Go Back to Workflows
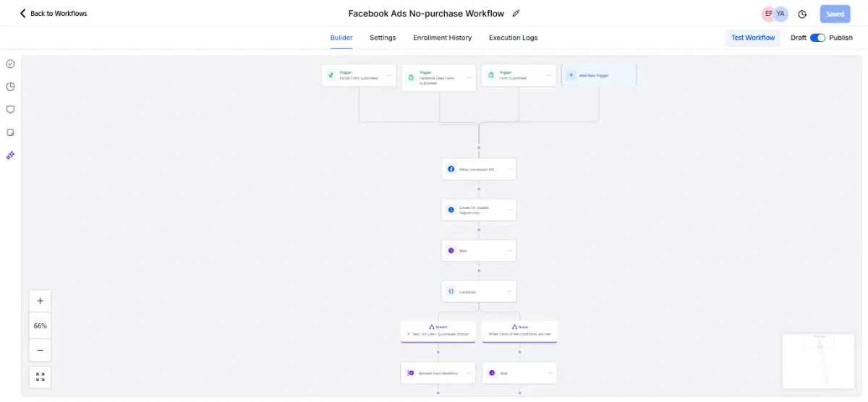This screenshot has width=868, height=402. coord(54,13)
